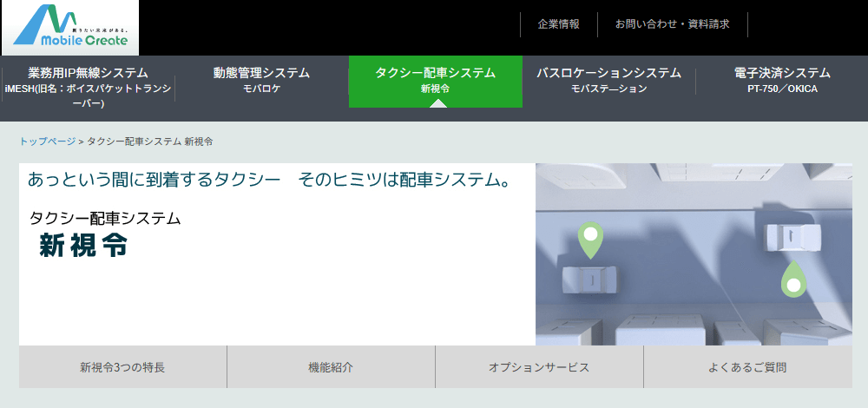Open the オプションサービス tab
The image size is (868, 408).
click(x=539, y=367)
